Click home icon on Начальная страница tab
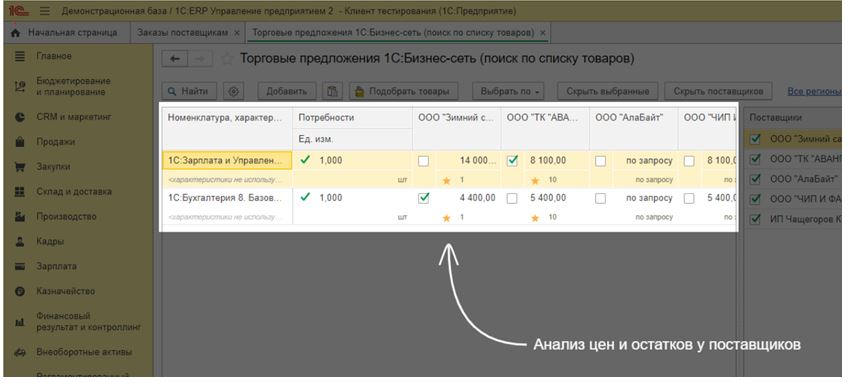Screen dimensions: 851x383 (15, 33)
